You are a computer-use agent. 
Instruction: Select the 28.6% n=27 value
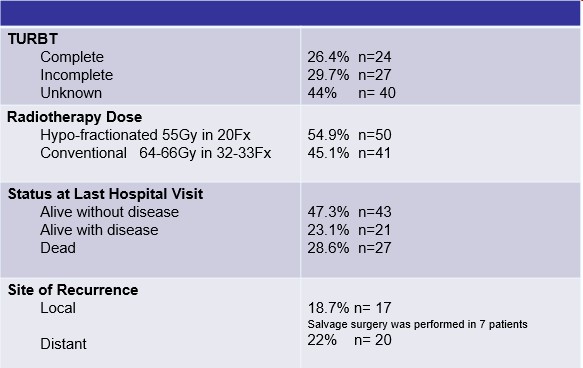(349, 248)
